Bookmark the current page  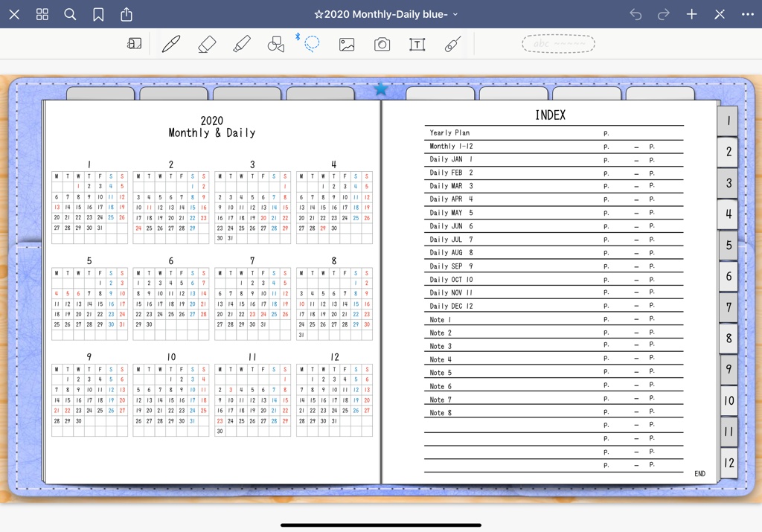tap(98, 15)
